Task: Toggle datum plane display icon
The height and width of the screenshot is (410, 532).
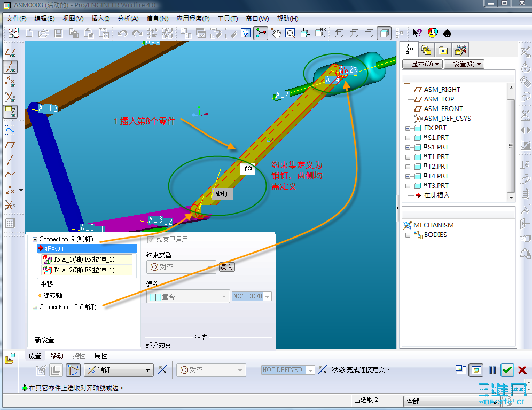Action: [10, 52]
